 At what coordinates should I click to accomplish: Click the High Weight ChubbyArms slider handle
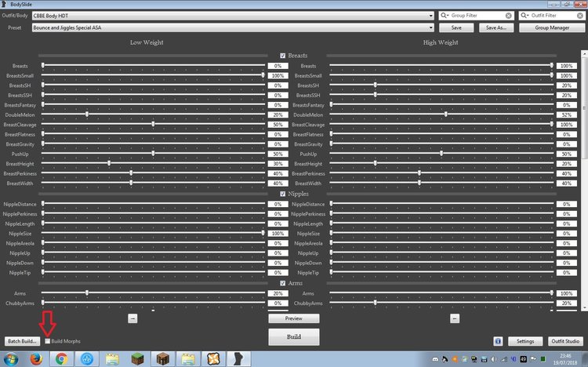(x=375, y=303)
